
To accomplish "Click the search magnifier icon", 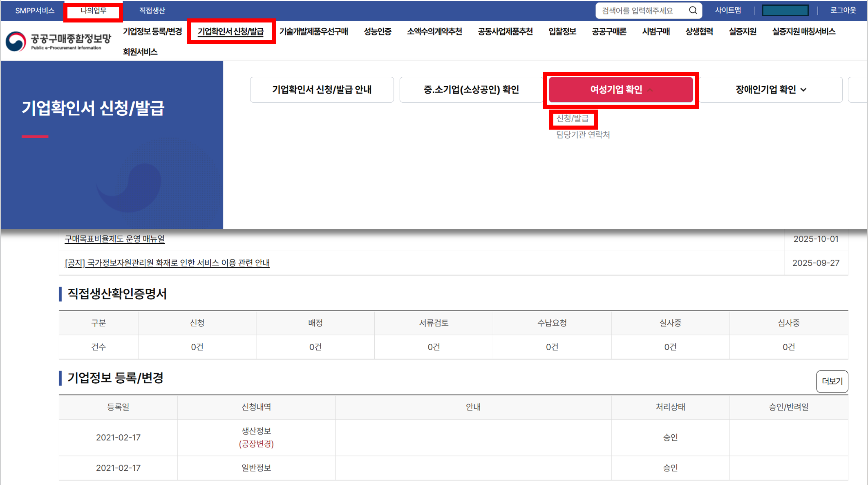I will (x=693, y=10).
